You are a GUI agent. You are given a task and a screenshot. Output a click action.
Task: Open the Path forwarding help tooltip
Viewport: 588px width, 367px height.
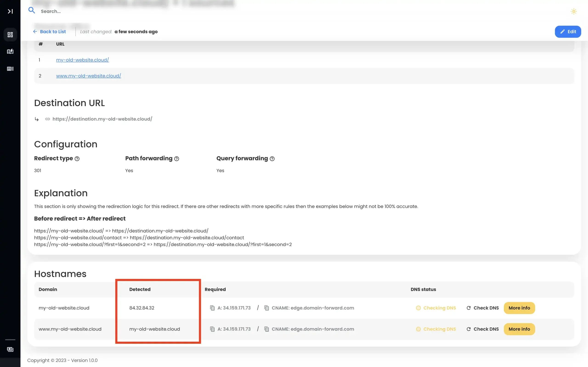tap(177, 158)
